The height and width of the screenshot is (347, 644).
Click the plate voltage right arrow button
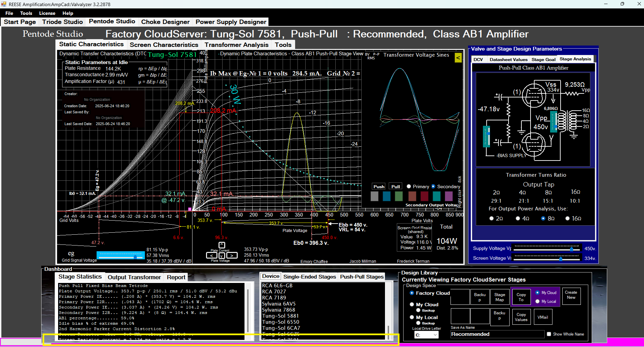[x=232, y=256]
